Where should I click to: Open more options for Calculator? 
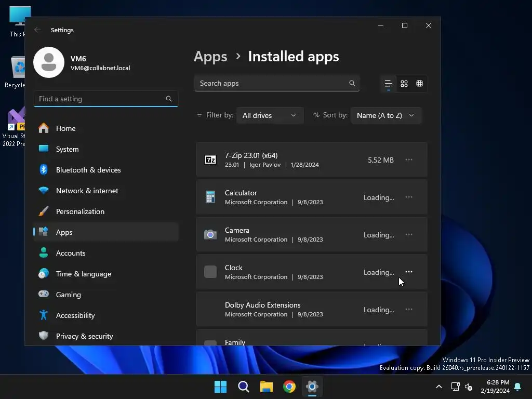click(409, 197)
